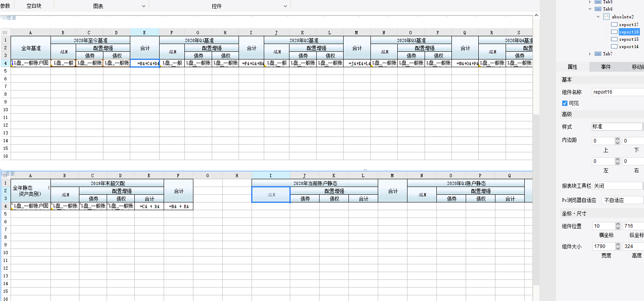Click the formula cell =F4+G4+H4
The width and height of the screenshot is (644, 301).
[252, 63]
